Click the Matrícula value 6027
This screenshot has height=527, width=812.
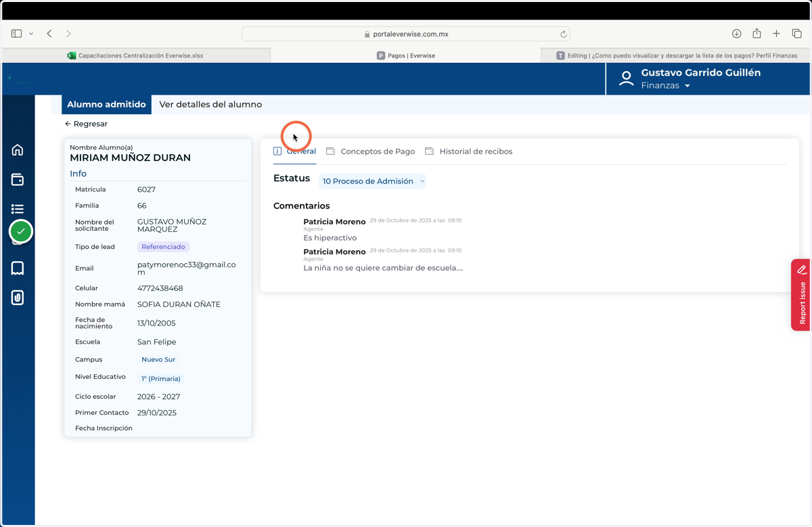pyautogui.click(x=146, y=189)
